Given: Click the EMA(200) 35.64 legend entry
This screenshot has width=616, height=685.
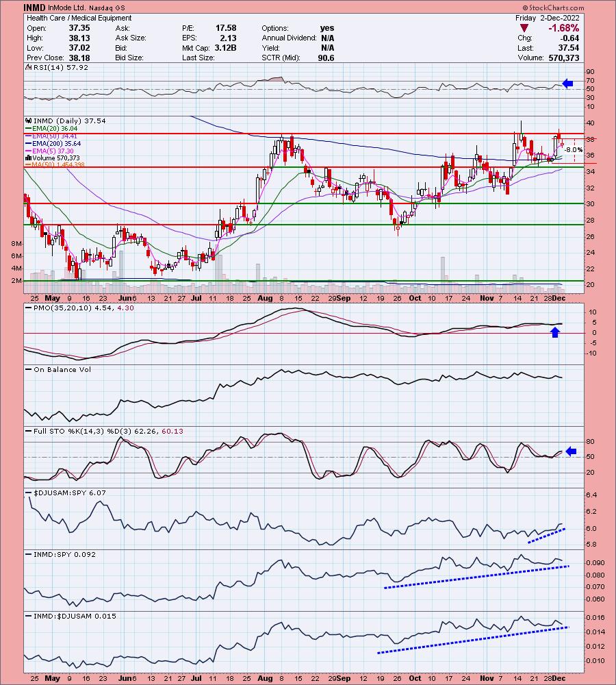Looking at the screenshot, I should 53,143.
